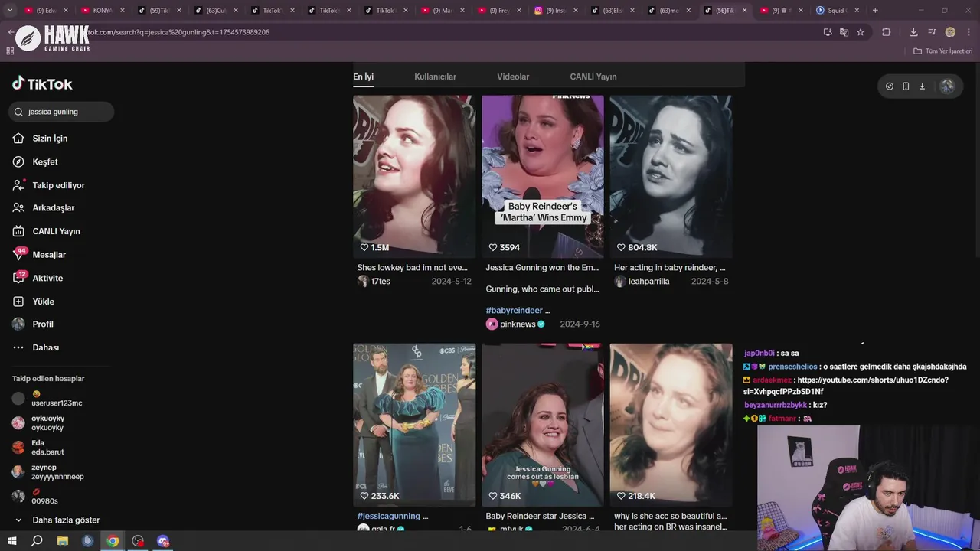Click the jessica gunling search field
Image resolution: width=980 pixels, height=551 pixels.
[61, 112]
